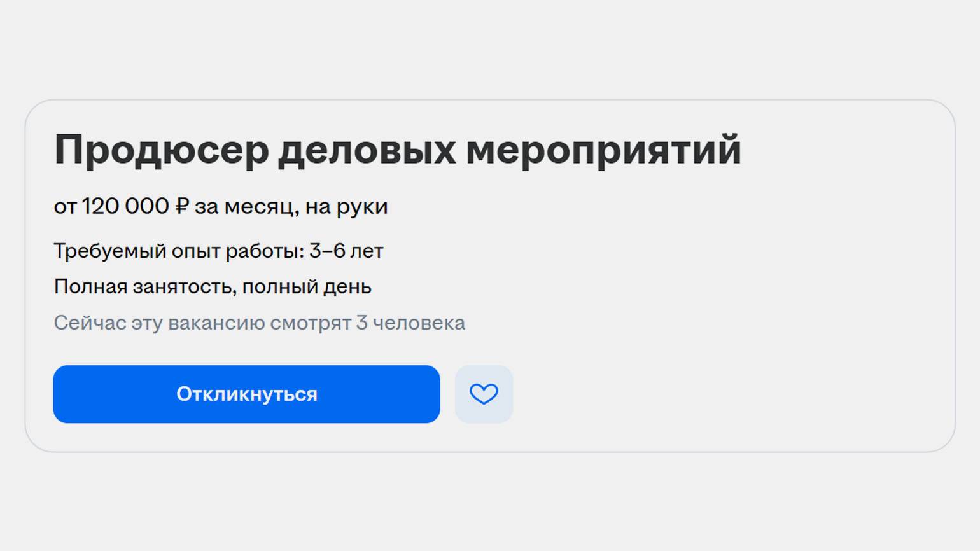Click the за месяц period text
This screenshot has width=980, height=551.
(246, 207)
